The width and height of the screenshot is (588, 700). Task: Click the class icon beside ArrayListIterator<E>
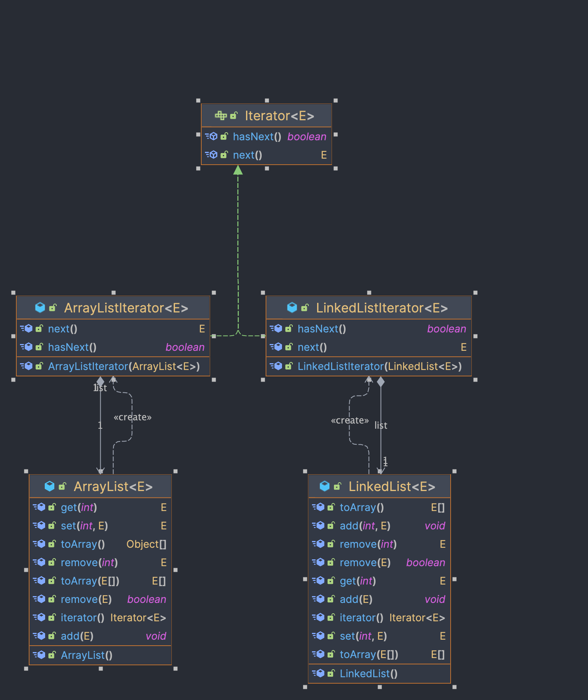pyautogui.click(x=40, y=308)
